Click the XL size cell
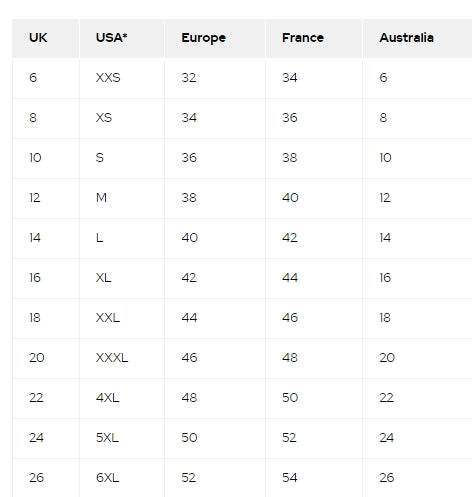 coord(122,278)
